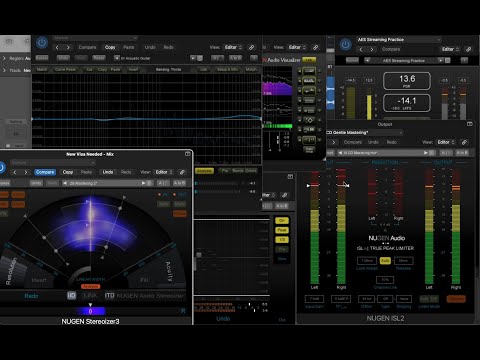Select the third view icon in Visualizer column

[x=309, y=90]
